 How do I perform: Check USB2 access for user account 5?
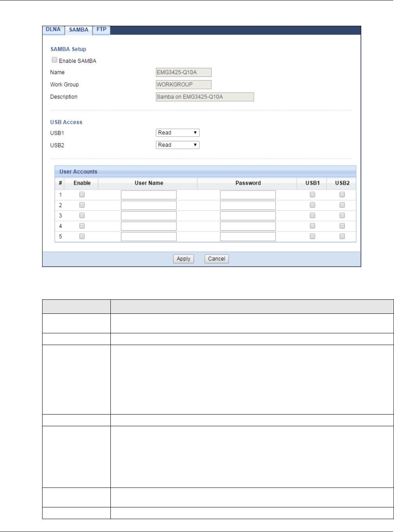[x=342, y=236]
